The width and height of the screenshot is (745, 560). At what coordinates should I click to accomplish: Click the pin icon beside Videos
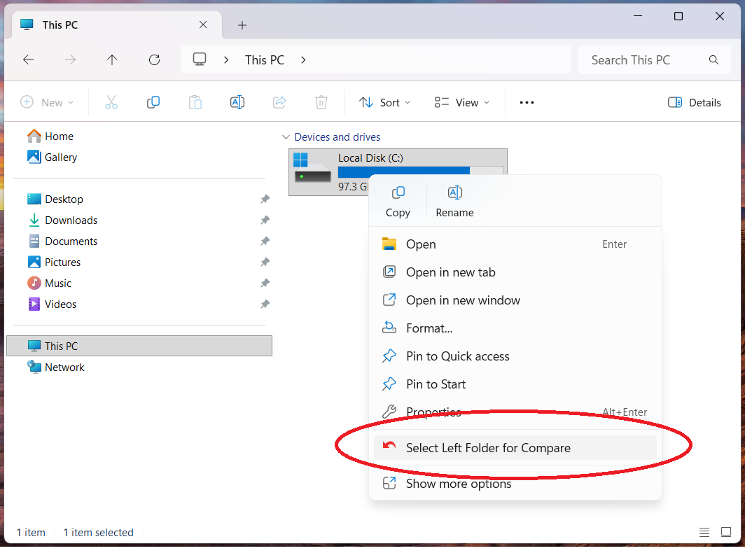coord(265,304)
